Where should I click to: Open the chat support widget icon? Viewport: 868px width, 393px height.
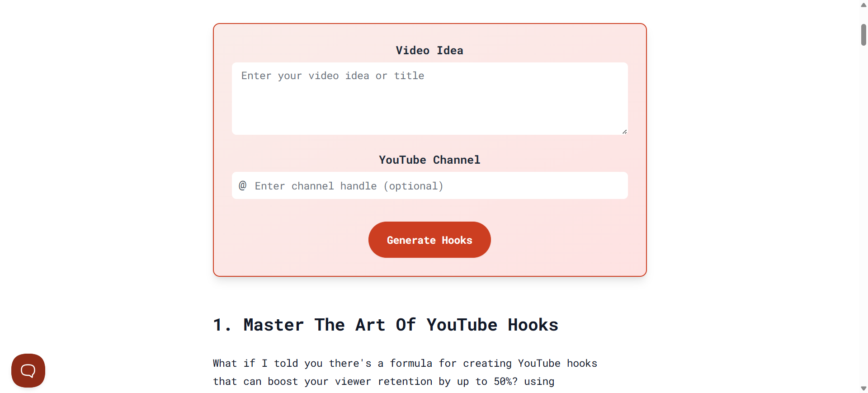(28, 370)
